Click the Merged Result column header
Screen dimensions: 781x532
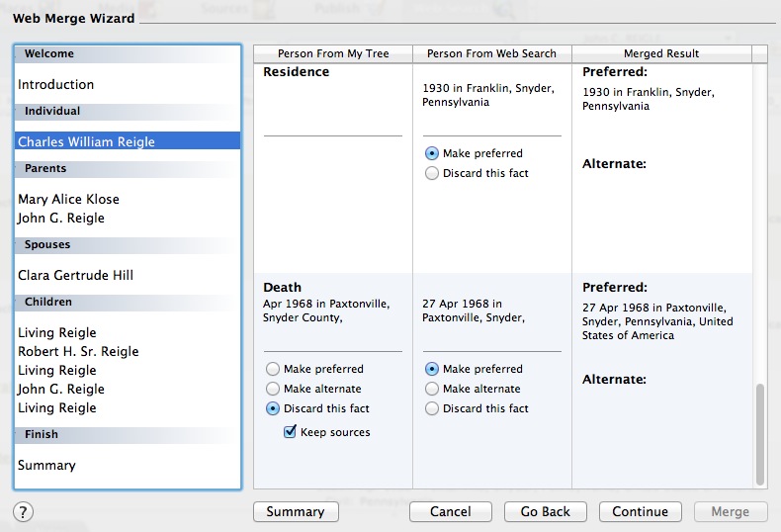point(661,53)
